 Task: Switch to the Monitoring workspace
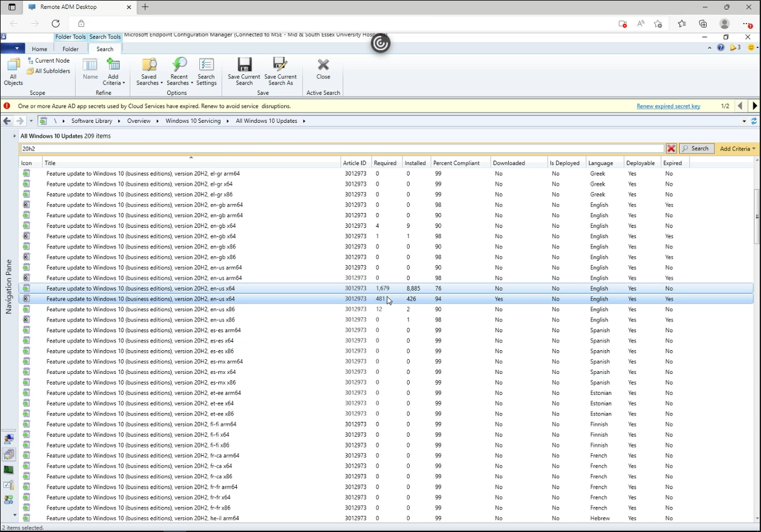(x=9, y=469)
